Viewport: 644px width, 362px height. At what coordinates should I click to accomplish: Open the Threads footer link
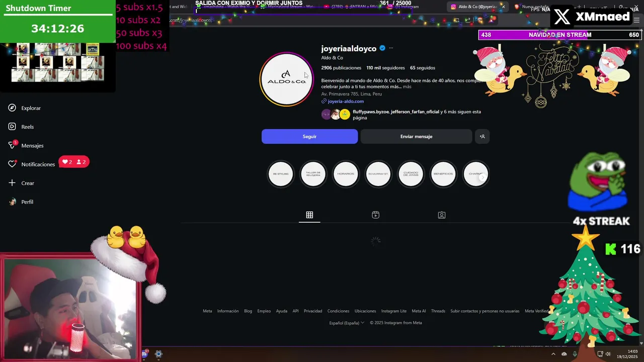[438, 311]
